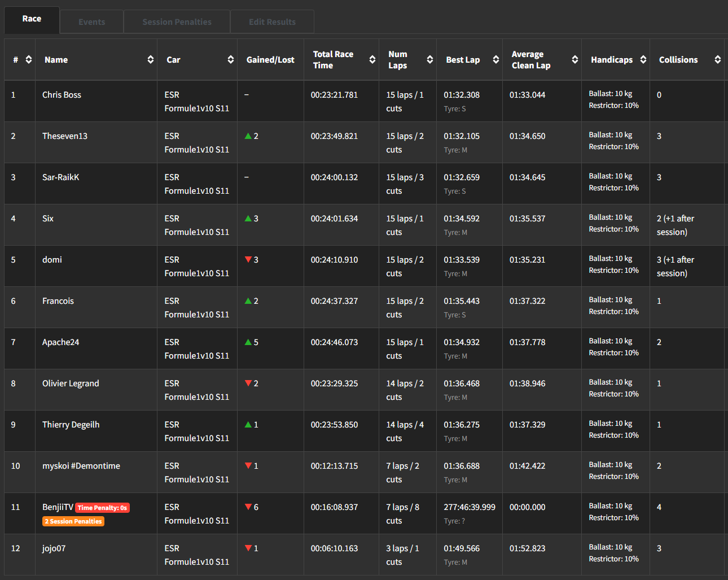
Task: Select driver name Thierry Degeilh
Action: 71,425
